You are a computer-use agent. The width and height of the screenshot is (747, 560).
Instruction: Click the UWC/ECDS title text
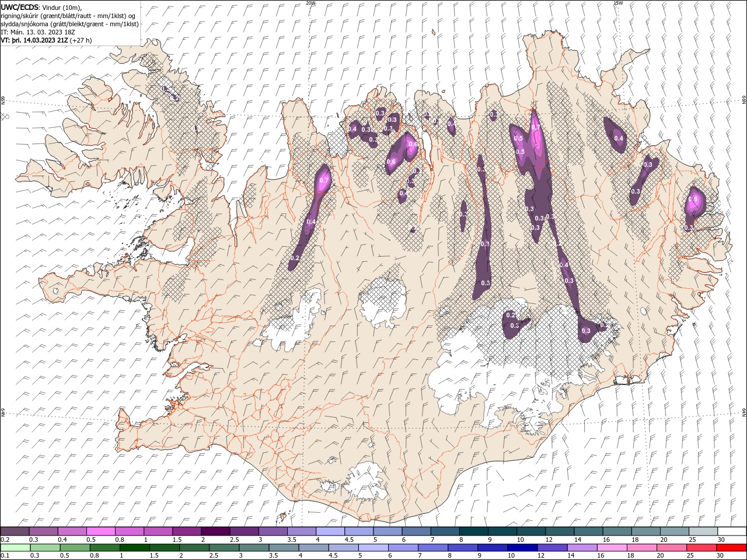click(x=19, y=7)
